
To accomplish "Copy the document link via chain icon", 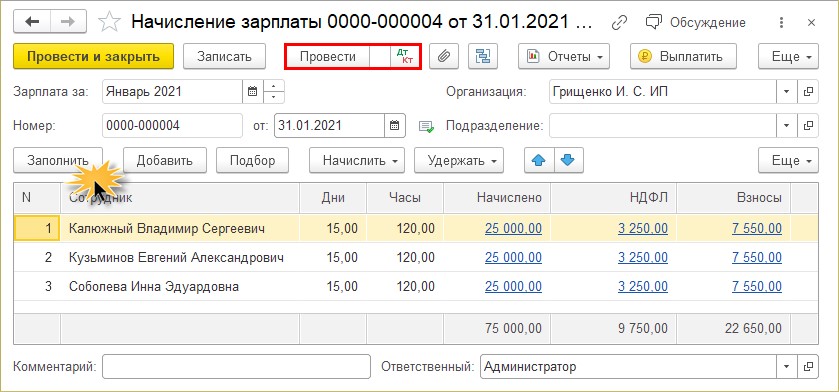I will (619, 22).
